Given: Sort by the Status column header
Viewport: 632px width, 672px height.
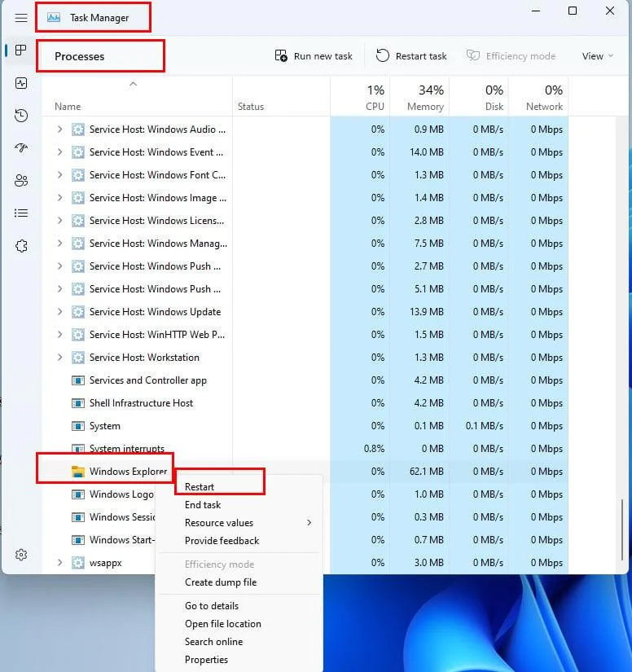Looking at the screenshot, I should point(282,96).
